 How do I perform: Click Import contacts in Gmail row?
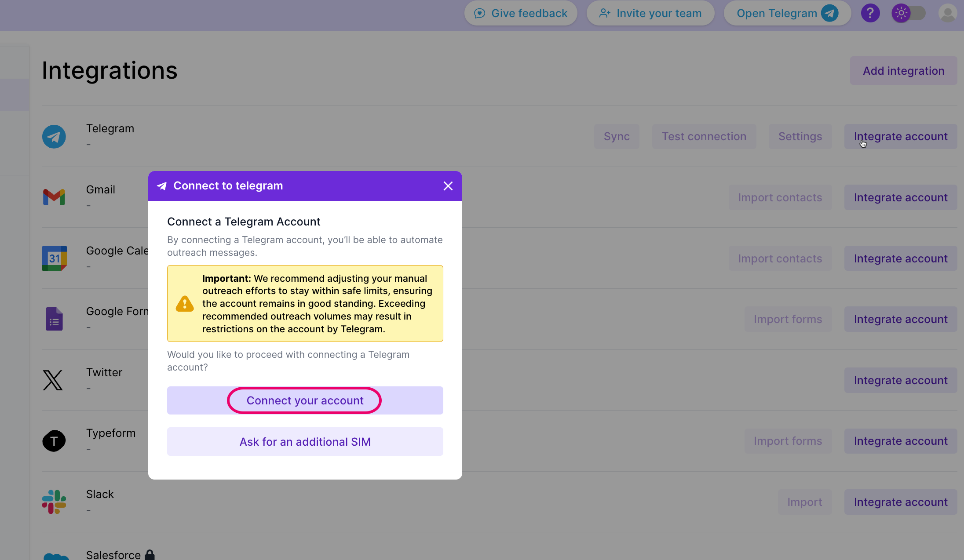click(780, 197)
